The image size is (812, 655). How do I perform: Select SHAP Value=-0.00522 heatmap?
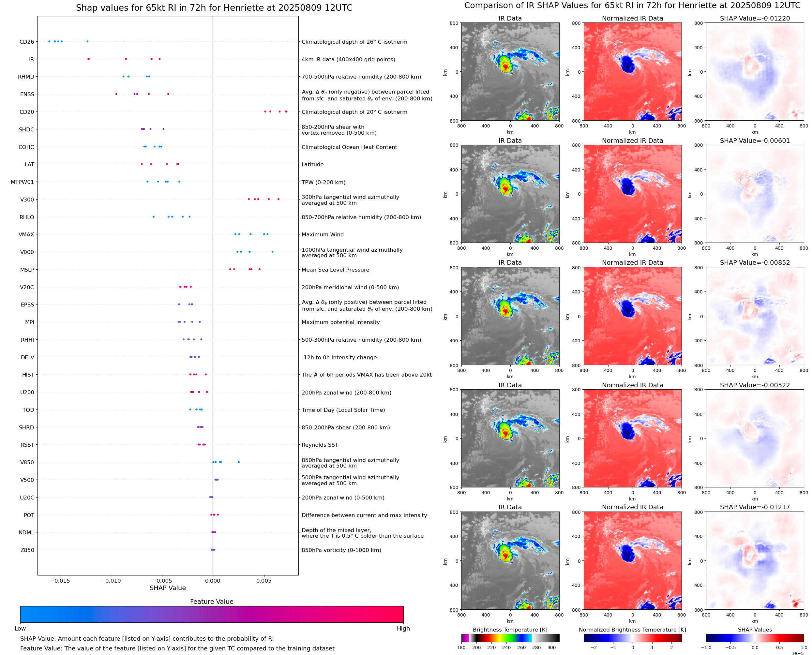pos(755,439)
